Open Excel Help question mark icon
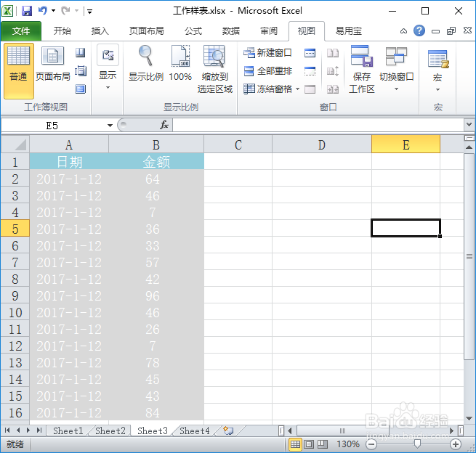The width and height of the screenshot is (476, 453). point(419,30)
